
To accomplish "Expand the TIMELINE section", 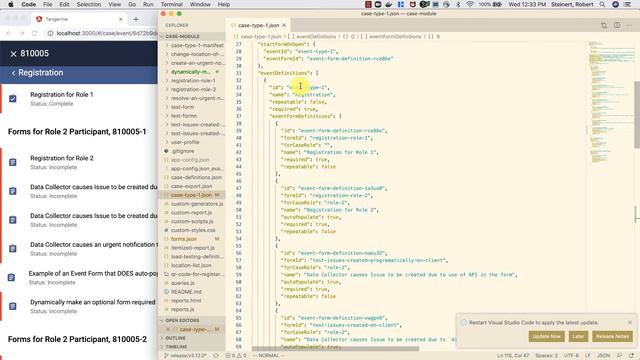I will 176,347.
